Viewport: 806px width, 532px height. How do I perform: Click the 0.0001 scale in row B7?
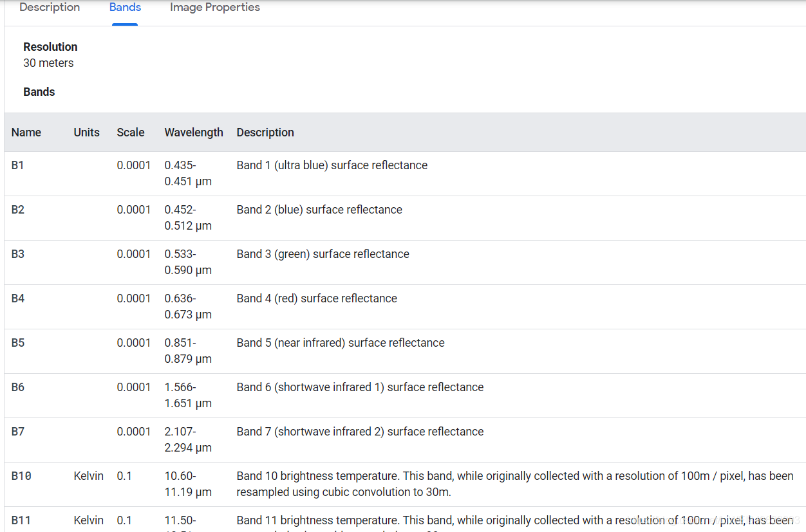click(134, 432)
